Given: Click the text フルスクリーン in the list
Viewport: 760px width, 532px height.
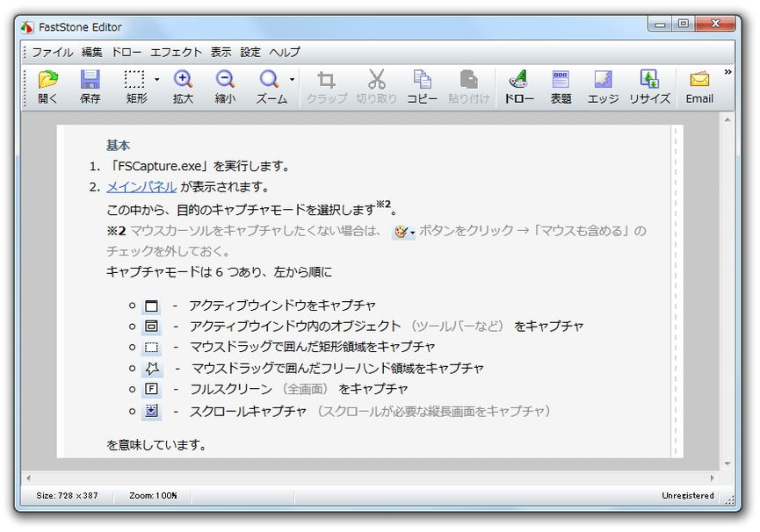Looking at the screenshot, I should pyautogui.click(x=231, y=389).
